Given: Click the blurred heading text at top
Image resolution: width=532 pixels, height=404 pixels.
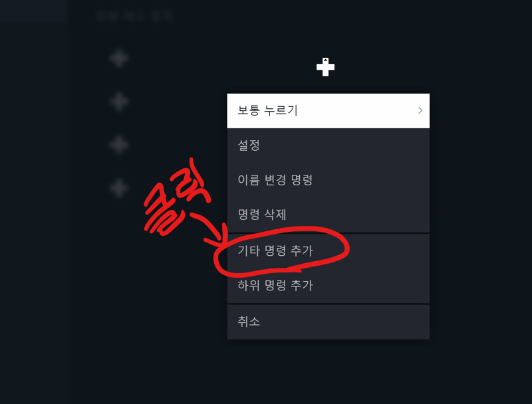Looking at the screenshot, I should (x=135, y=16).
